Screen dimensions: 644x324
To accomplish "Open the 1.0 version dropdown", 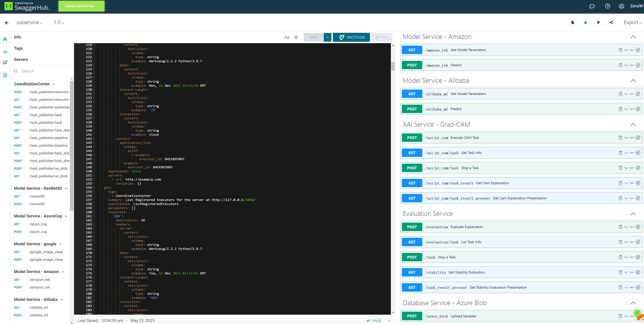I will tap(59, 23).
